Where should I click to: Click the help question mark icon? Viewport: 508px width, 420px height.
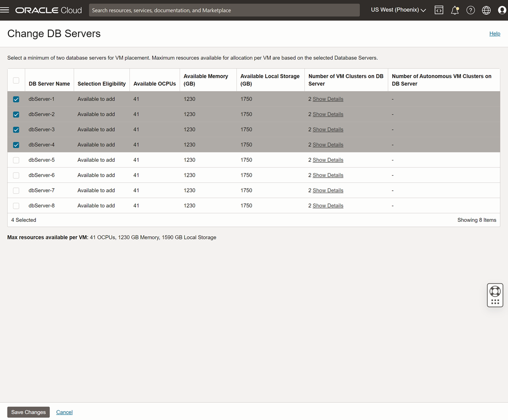[470, 10]
